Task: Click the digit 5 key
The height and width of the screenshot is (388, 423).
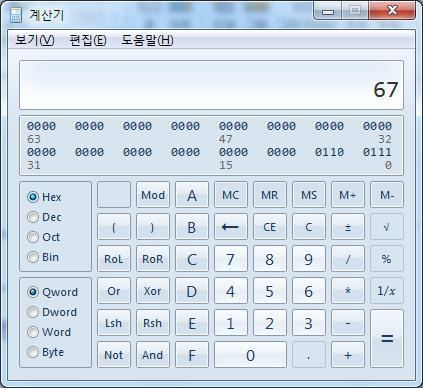Action: 270,291
